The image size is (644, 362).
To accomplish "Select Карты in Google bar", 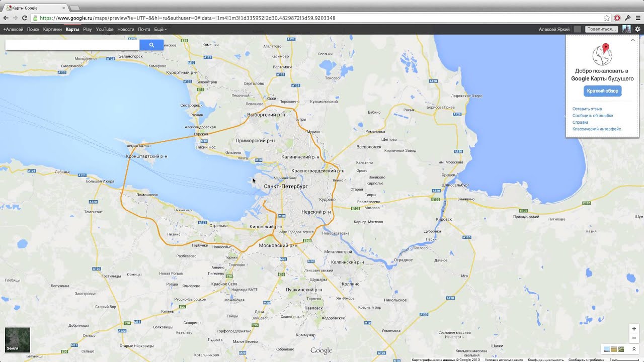I will (x=72, y=29).
